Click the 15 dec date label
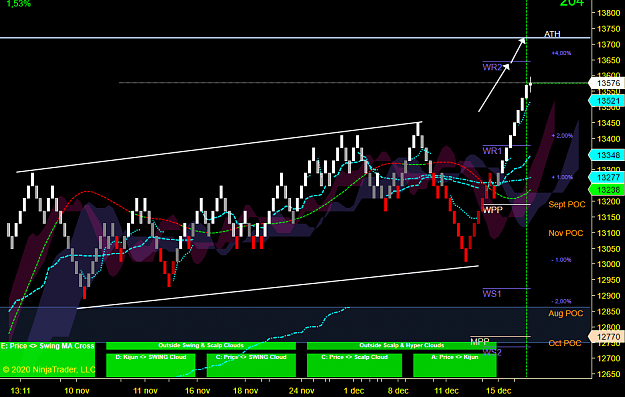The width and height of the screenshot is (625, 397). [x=498, y=391]
